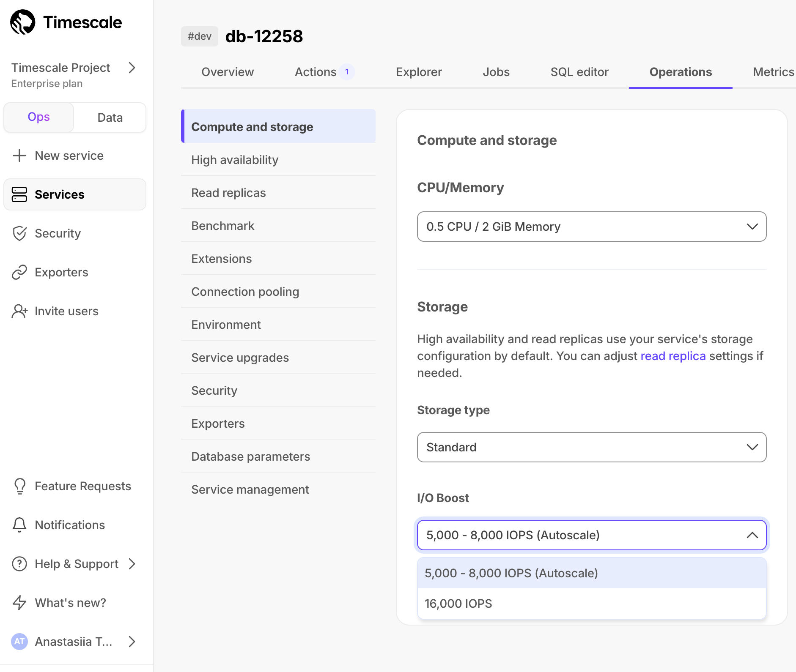Select Security in Operations menu
This screenshot has height=672, width=796.
pyautogui.click(x=278, y=391)
